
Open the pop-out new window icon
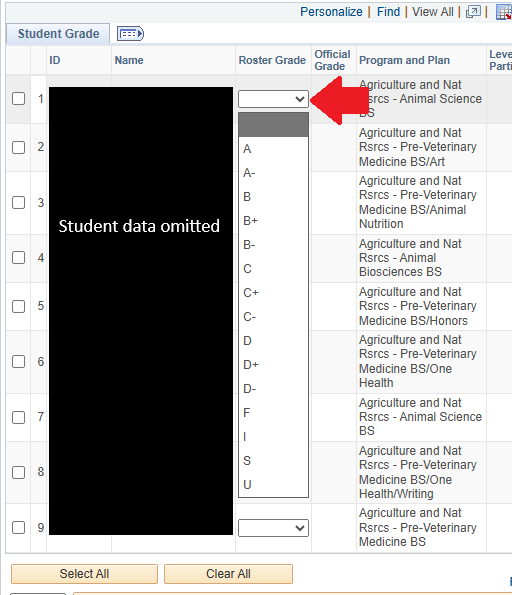coord(473,12)
